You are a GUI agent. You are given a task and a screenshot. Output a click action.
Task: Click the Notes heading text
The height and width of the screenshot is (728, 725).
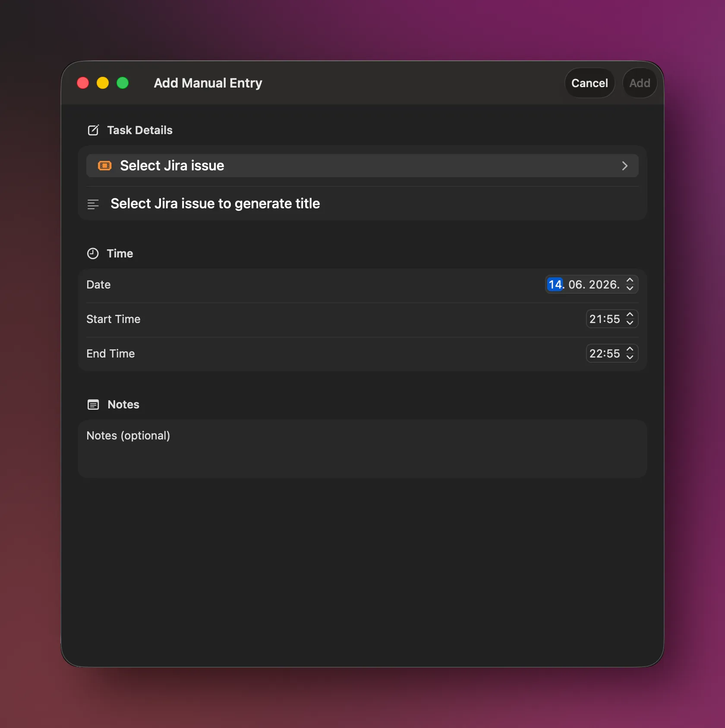(123, 405)
